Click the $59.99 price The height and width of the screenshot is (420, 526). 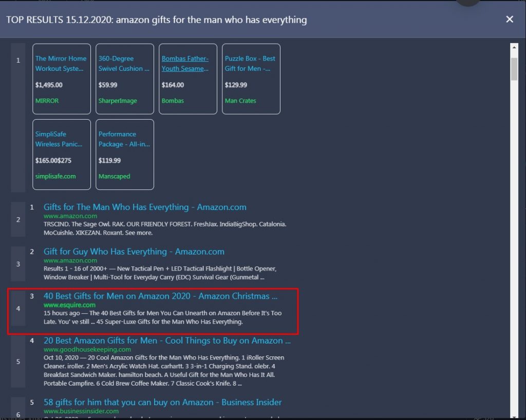tap(108, 85)
